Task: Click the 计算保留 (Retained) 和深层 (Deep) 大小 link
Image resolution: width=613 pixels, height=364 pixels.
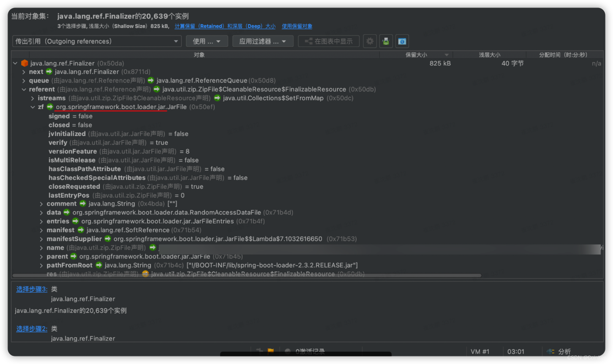Action: 225,26
